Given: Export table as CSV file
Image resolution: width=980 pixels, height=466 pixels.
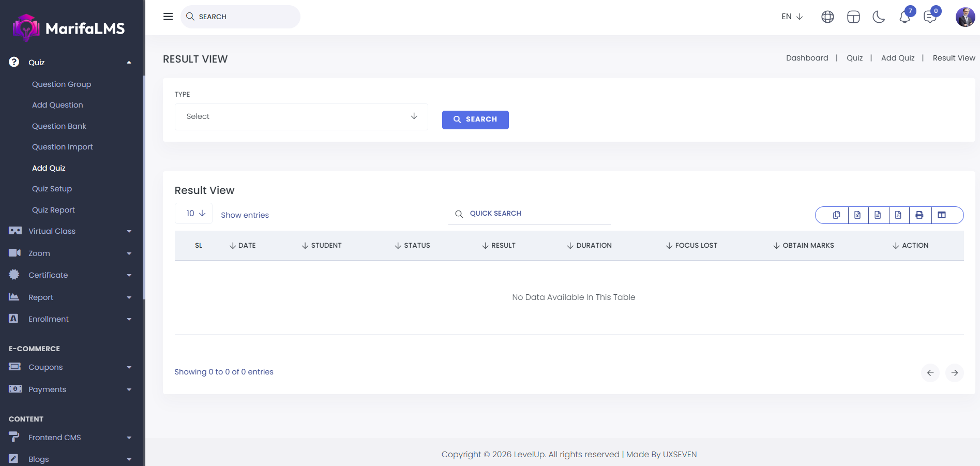Looking at the screenshot, I should [878, 215].
